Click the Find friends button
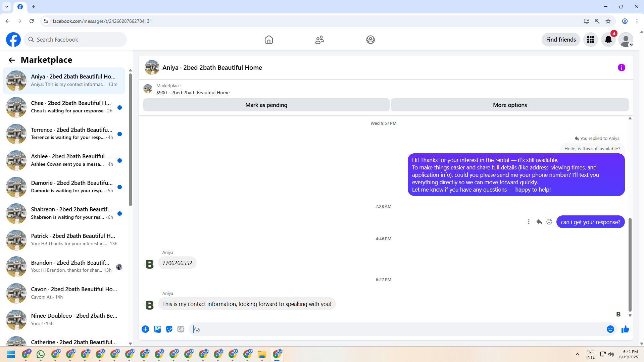644x362 pixels. click(561, 40)
